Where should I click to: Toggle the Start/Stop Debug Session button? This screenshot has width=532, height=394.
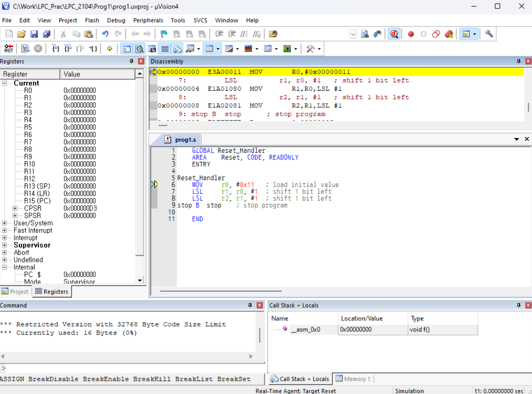click(x=394, y=34)
